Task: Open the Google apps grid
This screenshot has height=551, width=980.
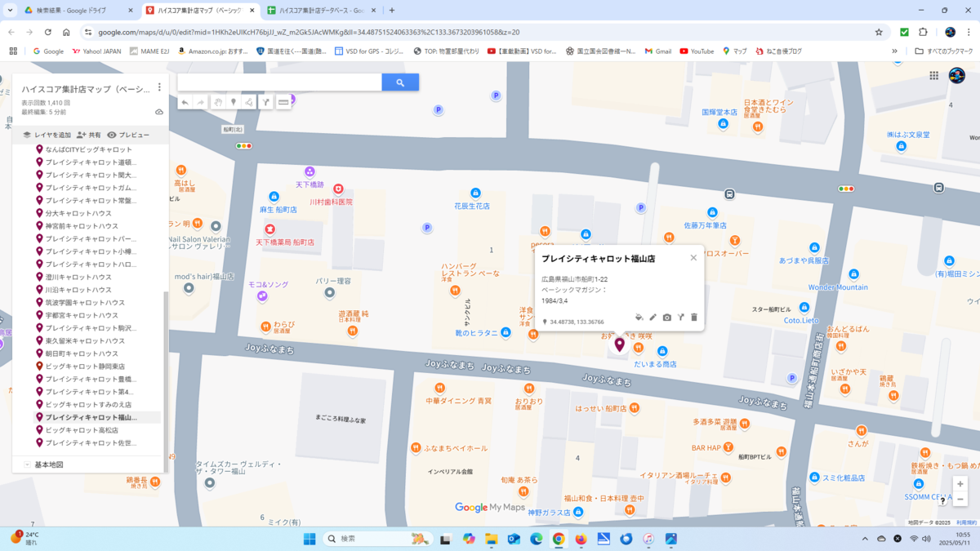Action: click(x=934, y=75)
